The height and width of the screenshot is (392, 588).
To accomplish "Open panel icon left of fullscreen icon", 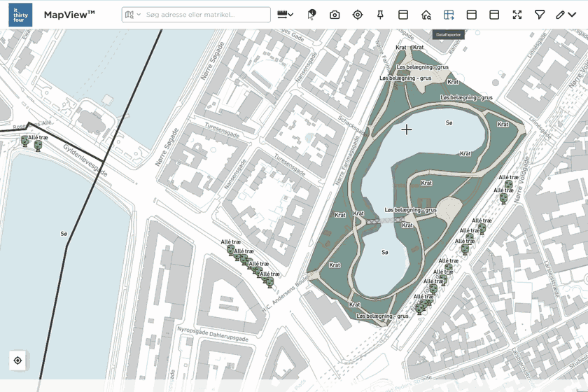I will pos(494,15).
